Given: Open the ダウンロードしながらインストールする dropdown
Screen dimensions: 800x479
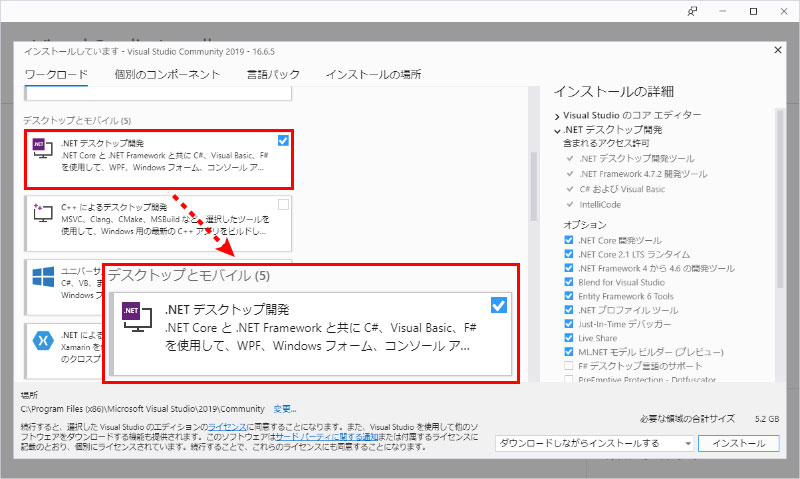Looking at the screenshot, I should (595, 443).
